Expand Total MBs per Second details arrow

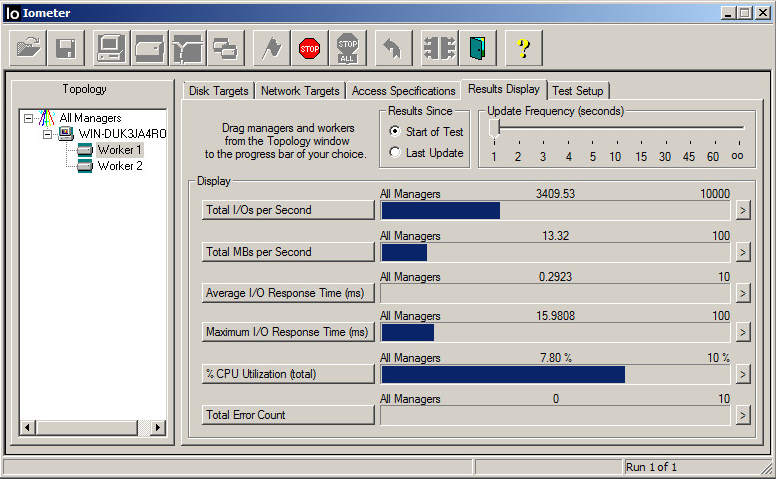click(x=742, y=252)
